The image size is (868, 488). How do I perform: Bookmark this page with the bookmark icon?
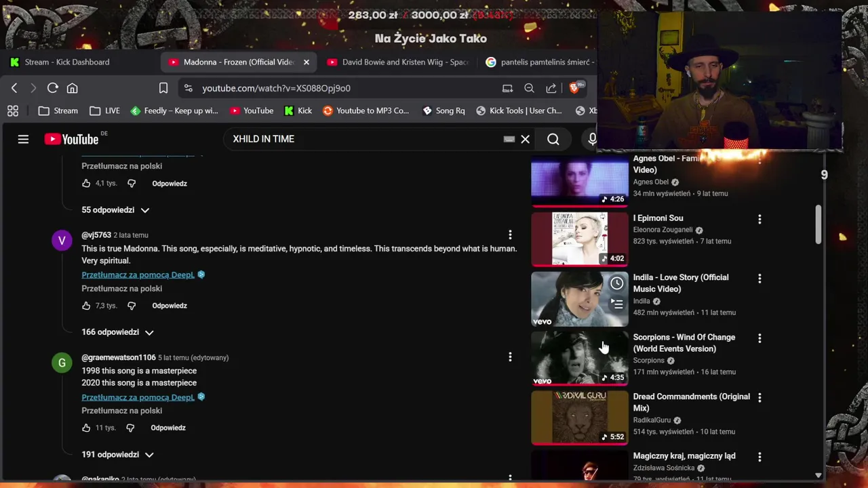click(x=163, y=88)
